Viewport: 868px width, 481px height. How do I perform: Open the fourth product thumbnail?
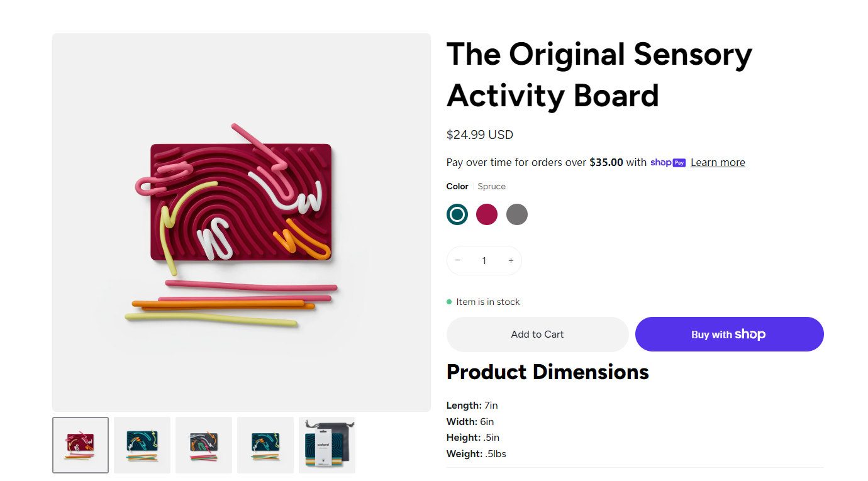tap(265, 445)
